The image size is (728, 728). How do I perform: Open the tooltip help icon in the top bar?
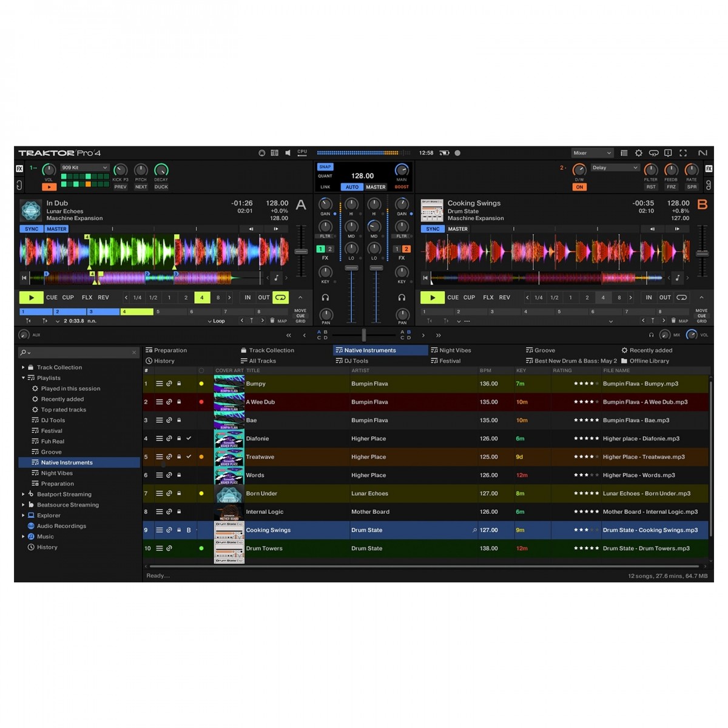669,153
